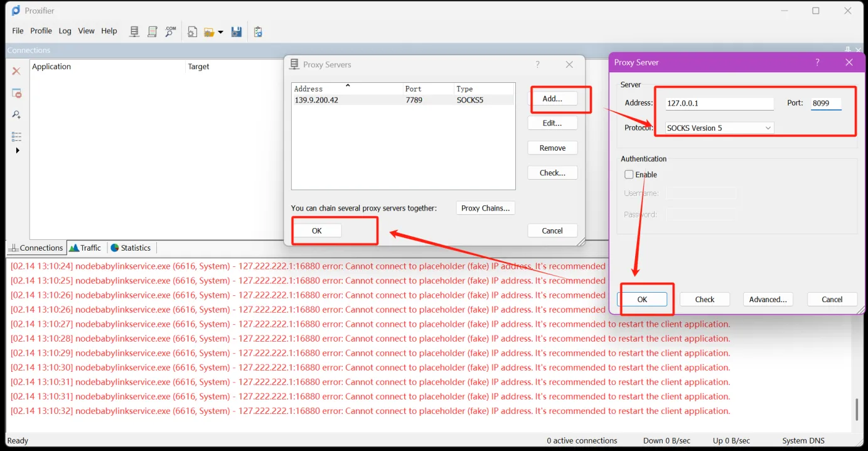Image resolution: width=868 pixels, height=451 pixels.
Task: Click the Type column header in proxy list
Action: 483,89
